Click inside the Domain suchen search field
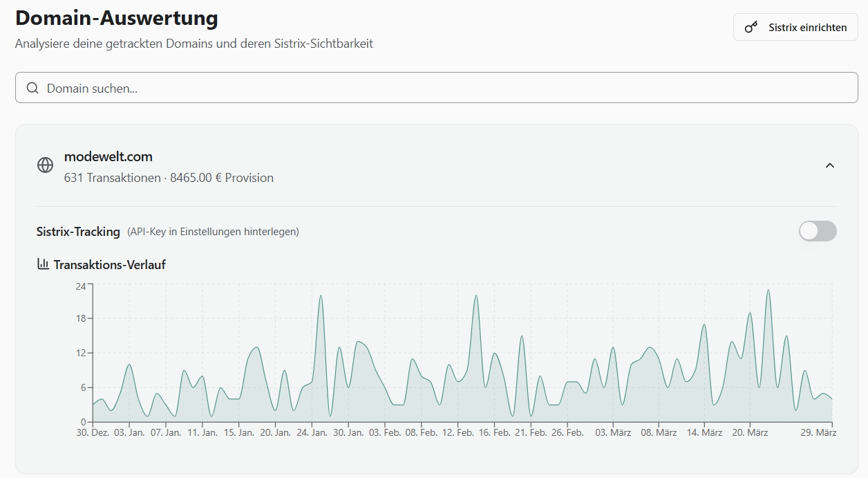 tap(276, 88)
